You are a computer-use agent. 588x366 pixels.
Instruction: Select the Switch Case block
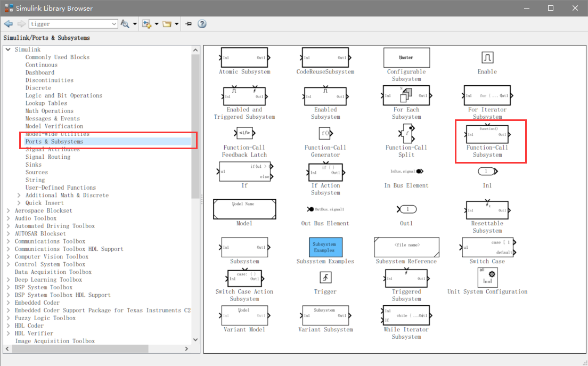click(487, 247)
